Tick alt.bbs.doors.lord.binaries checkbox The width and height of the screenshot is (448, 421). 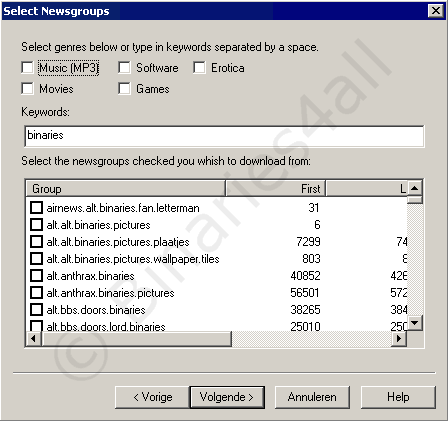36,326
